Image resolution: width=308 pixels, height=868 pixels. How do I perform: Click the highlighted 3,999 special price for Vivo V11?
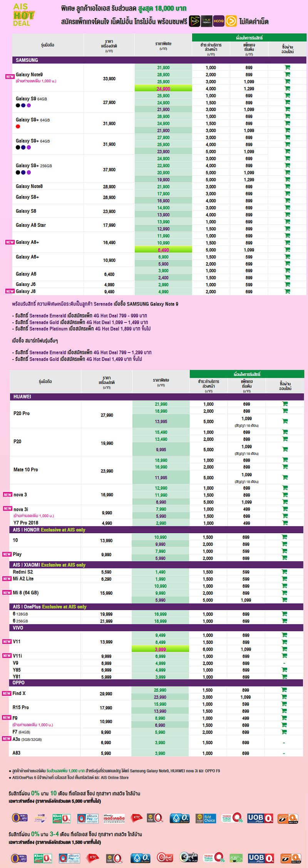pyautogui.click(x=161, y=649)
